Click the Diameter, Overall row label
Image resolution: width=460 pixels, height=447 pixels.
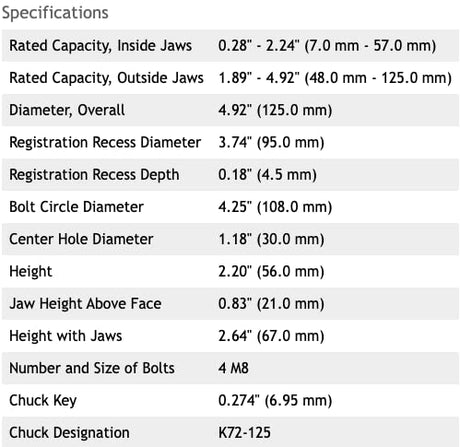67,110
